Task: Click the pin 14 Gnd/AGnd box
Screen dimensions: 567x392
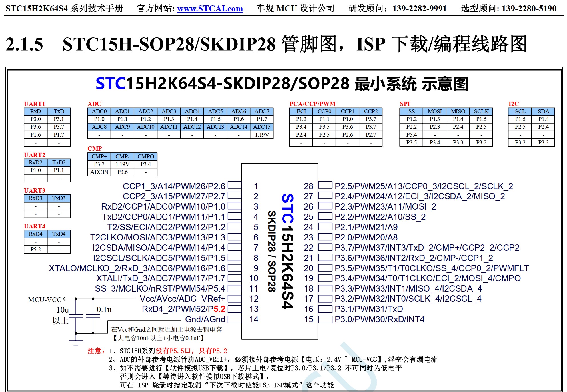Action: (234, 319)
